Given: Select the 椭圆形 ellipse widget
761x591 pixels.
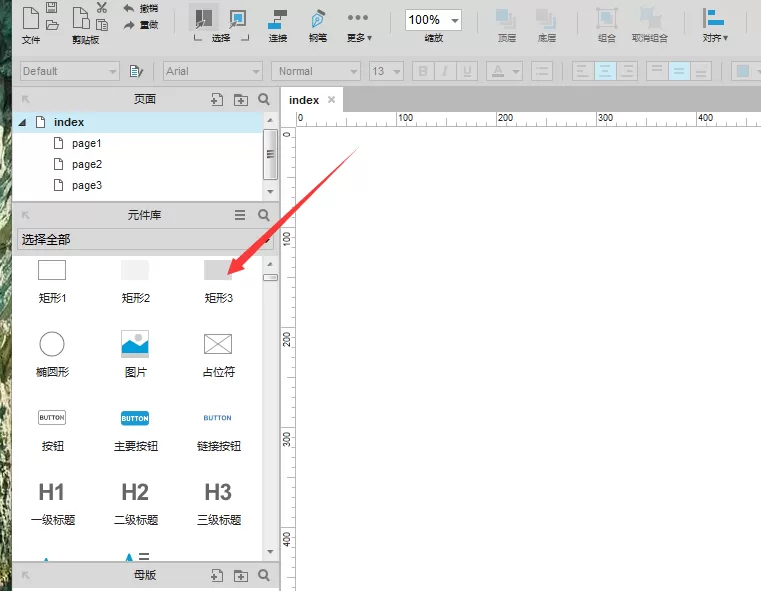Looking at the screenshot, I should tap(52, 355).
